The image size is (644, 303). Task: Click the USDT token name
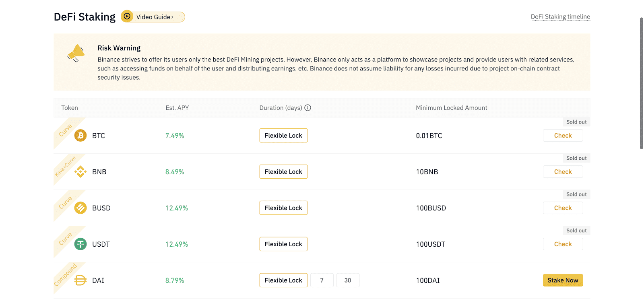(101, 244)
